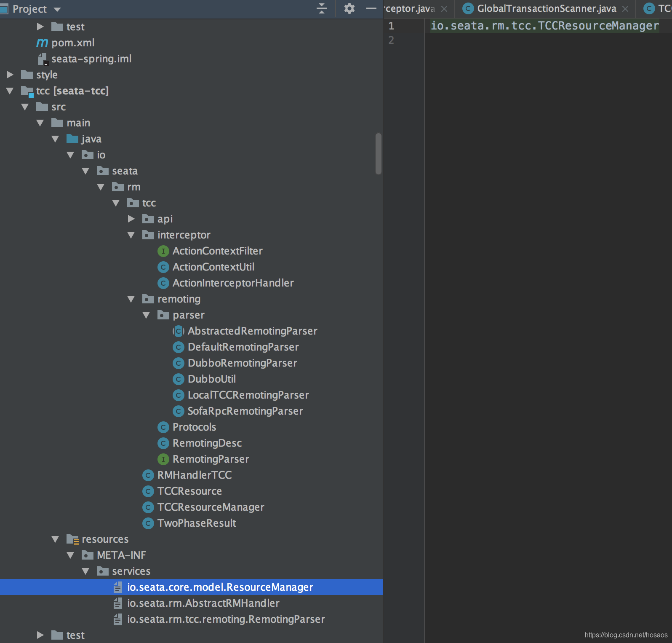Collapse the services folder

[x=85, y=571]
